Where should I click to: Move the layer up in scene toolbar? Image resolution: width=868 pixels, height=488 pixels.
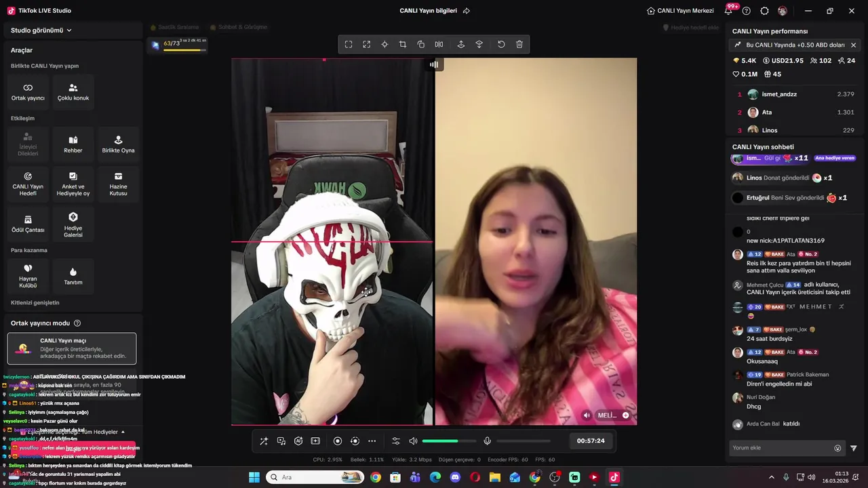461,45
